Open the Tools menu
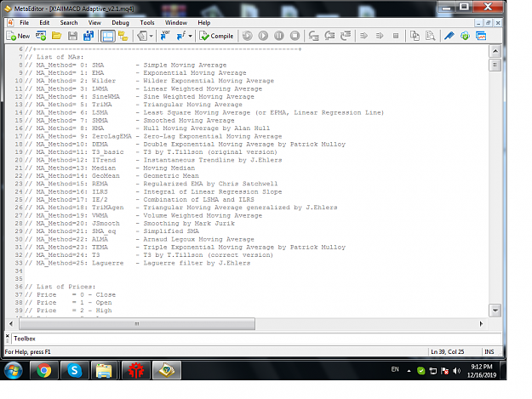The height and width of the screenshot is (399, 532). click(147, 23)
